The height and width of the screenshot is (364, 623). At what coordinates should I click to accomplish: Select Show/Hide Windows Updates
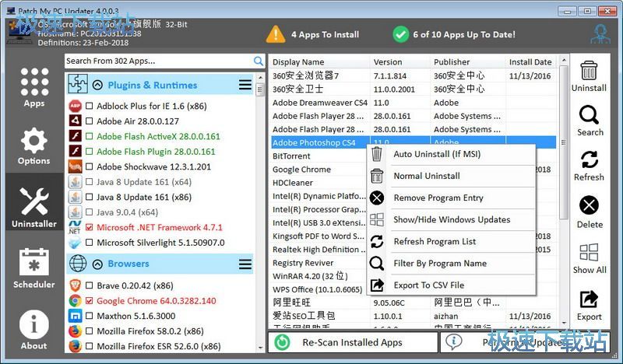(x=451, y=219)
